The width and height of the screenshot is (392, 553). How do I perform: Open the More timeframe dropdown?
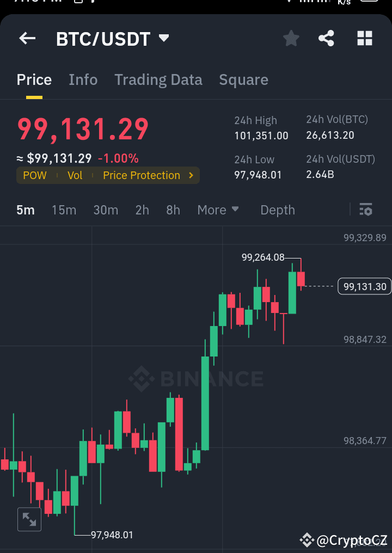point(217,210)
